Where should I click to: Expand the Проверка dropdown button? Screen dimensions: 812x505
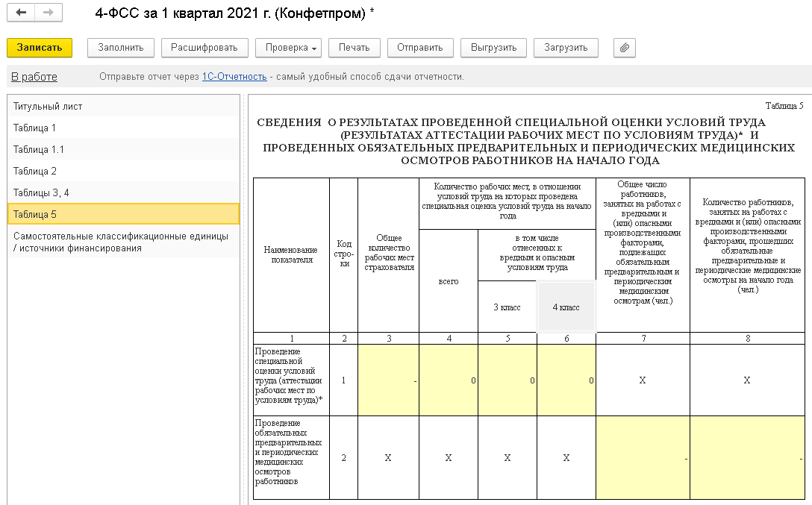pos(289,48)
